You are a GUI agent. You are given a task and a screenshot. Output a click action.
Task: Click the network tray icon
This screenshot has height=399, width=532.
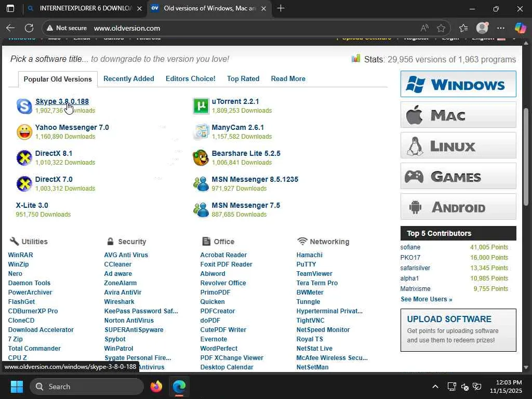[451, 387]
